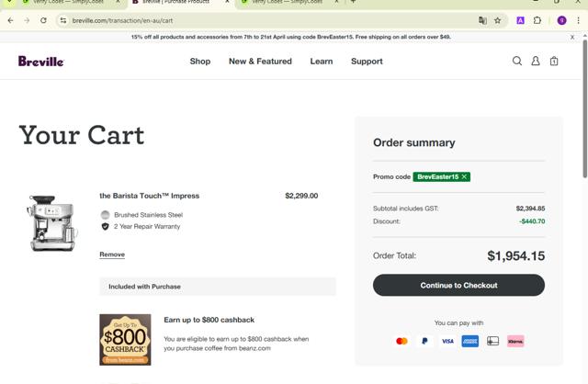This screenshot has height=384, width=588.
Task: Click the $800 cashback offer image
Action: point(125,340)
